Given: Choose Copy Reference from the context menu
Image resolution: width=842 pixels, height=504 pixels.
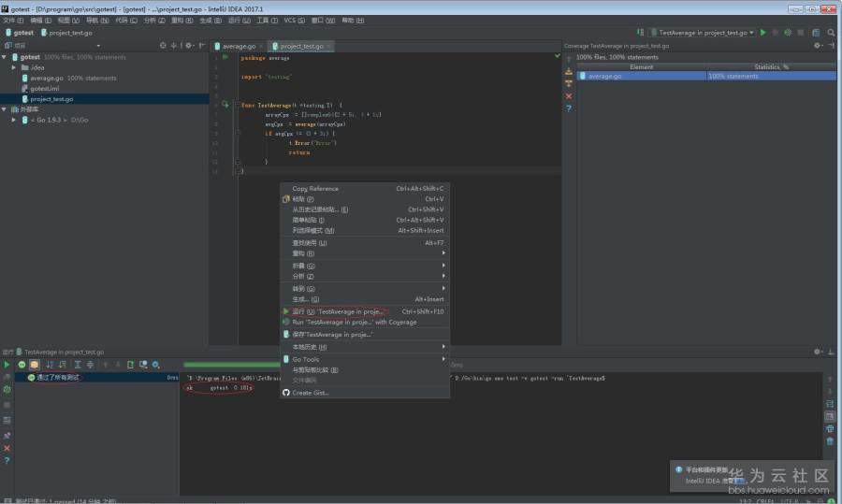Looking at the screenshot, I should [x=315, y=189].
